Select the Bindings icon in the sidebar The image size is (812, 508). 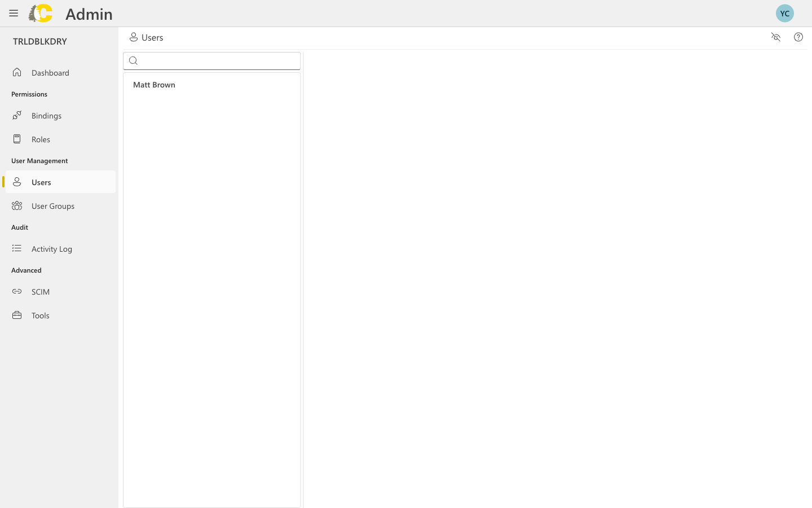point(17,115)
